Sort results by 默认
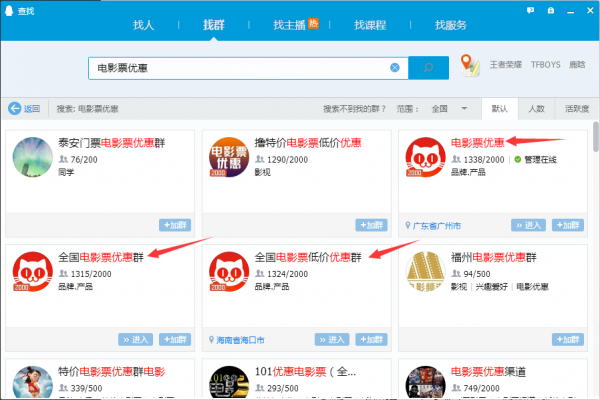The width and height of the screenshot is (600, 400). click(500, 109)
